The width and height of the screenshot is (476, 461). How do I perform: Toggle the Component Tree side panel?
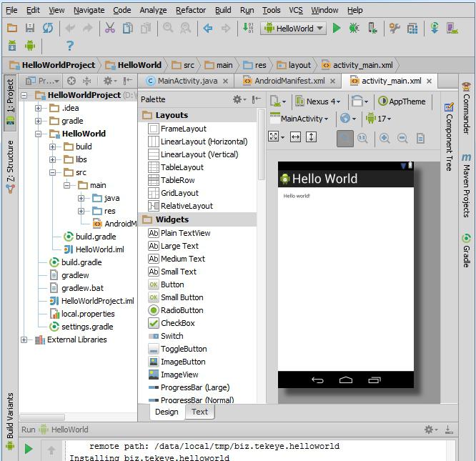point(450,137)
